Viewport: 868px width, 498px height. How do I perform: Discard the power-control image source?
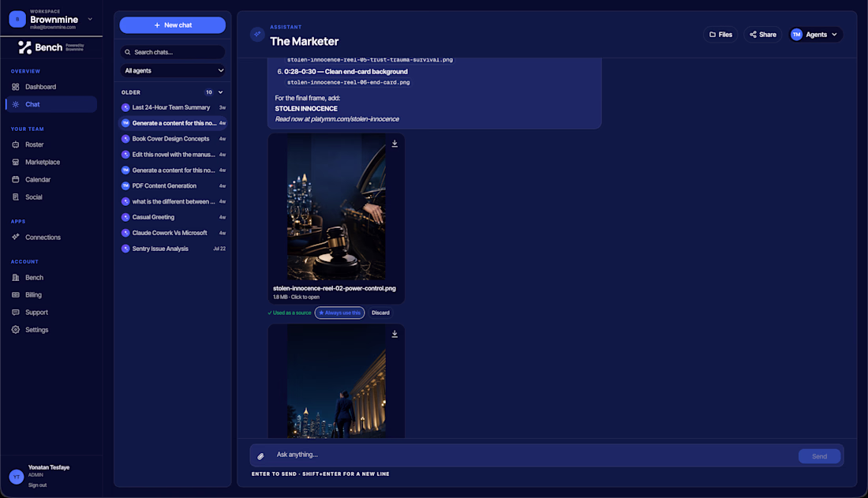[x=380, y=313]
